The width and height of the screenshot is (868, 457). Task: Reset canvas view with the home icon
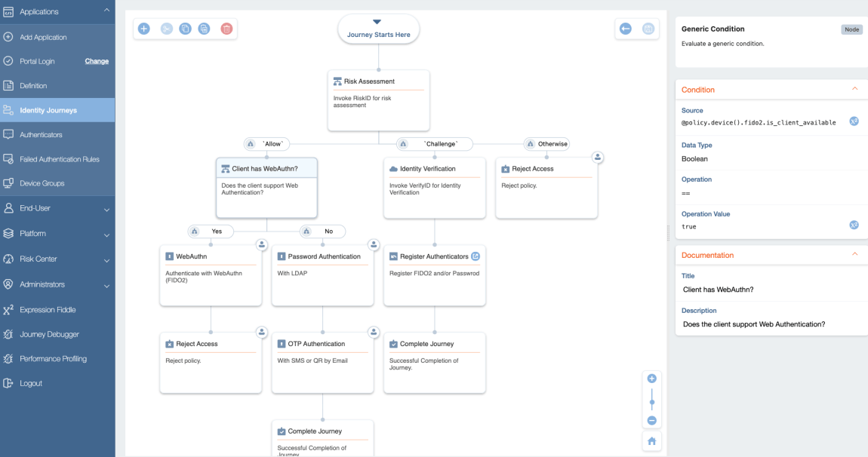pyautogui.click(x=651, y=440)
